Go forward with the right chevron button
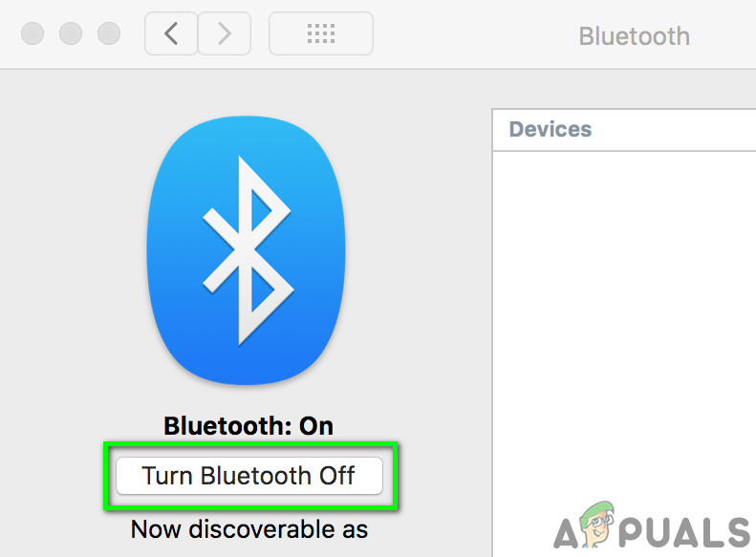Viewport: 756px width, 557px height. tap(225, 33)
